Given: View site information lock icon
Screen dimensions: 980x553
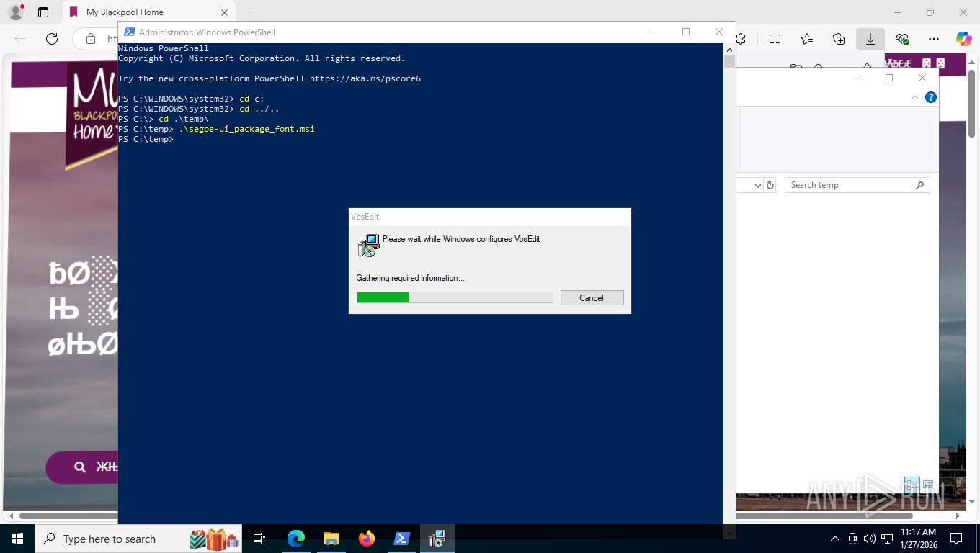Looking at the screenshot, I should point(91,39).
